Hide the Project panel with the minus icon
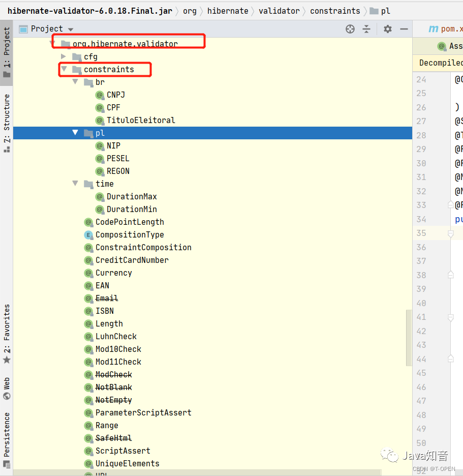The image size is (463, 476). [x=404, y=29]
